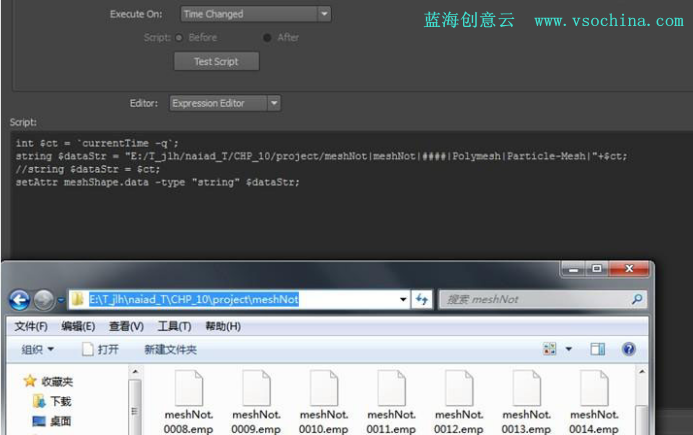Open the Execute On dropdown

tap(255, 14)
